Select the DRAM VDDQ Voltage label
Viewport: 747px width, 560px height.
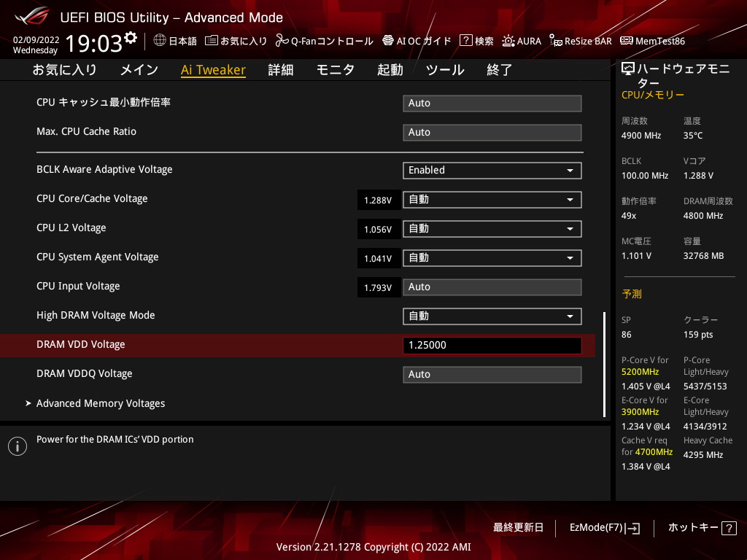pyautogui.click(x=85, y=374)
